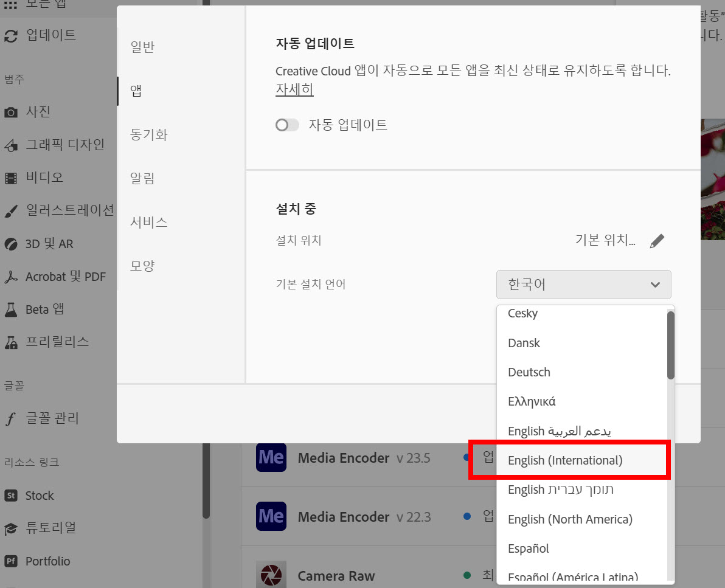This screenshot has width=725, height=588.
Task: Click the 모든 앱 grid icon
Action: pos(10,5)
